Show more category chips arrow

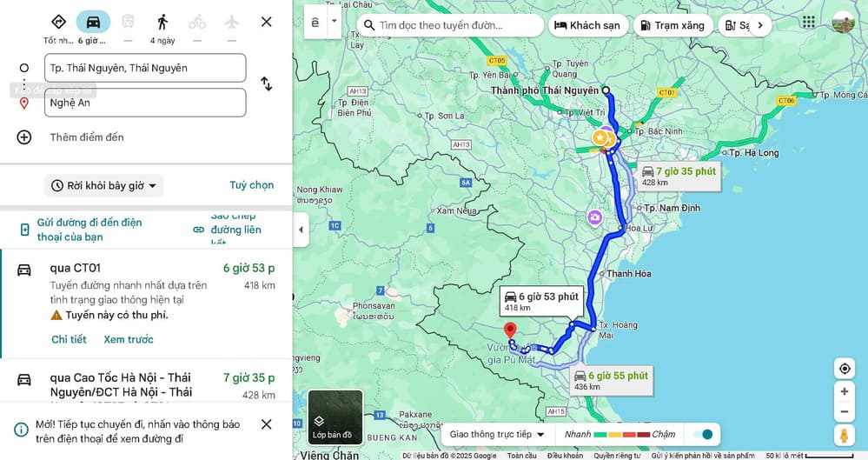(760, 25)
